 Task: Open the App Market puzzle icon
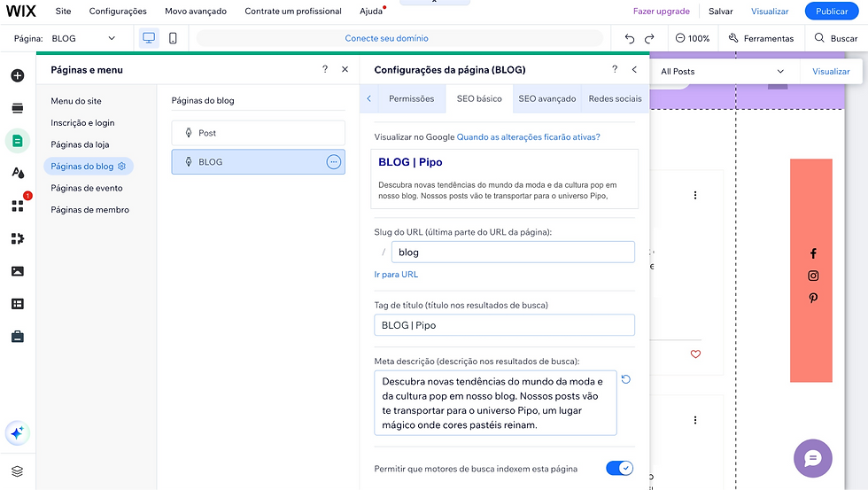(x=18, y=238)
